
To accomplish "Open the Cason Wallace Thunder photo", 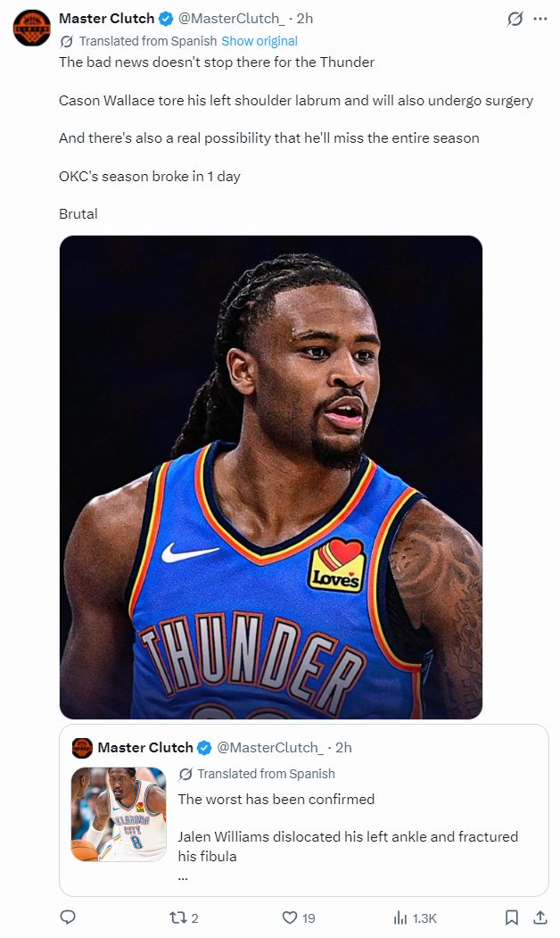I will tap(271, 477).
